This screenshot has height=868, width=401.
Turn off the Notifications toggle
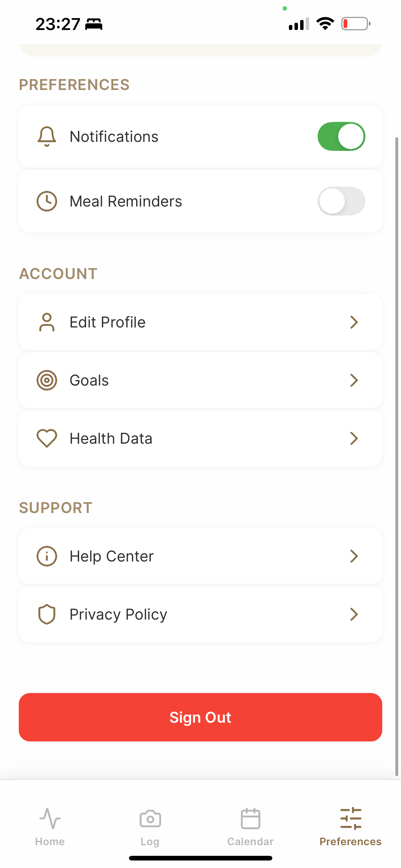tap(341, 137)
